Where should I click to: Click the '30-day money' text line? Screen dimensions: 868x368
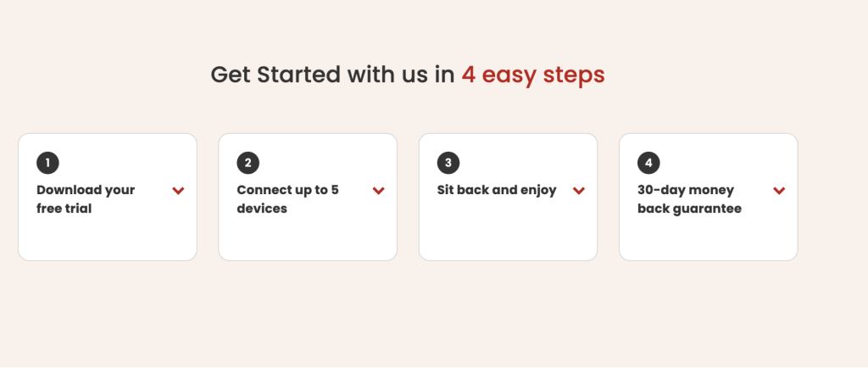coord(686,190)
